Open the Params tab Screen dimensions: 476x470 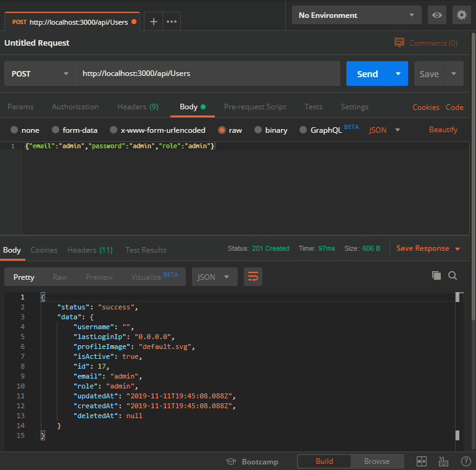[x=20, y=107]
